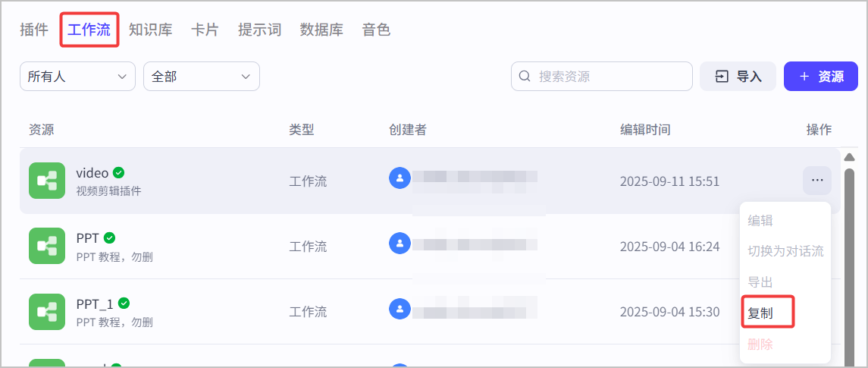
Task: Select 复制 from the context menu
Action: coord(760,313)
